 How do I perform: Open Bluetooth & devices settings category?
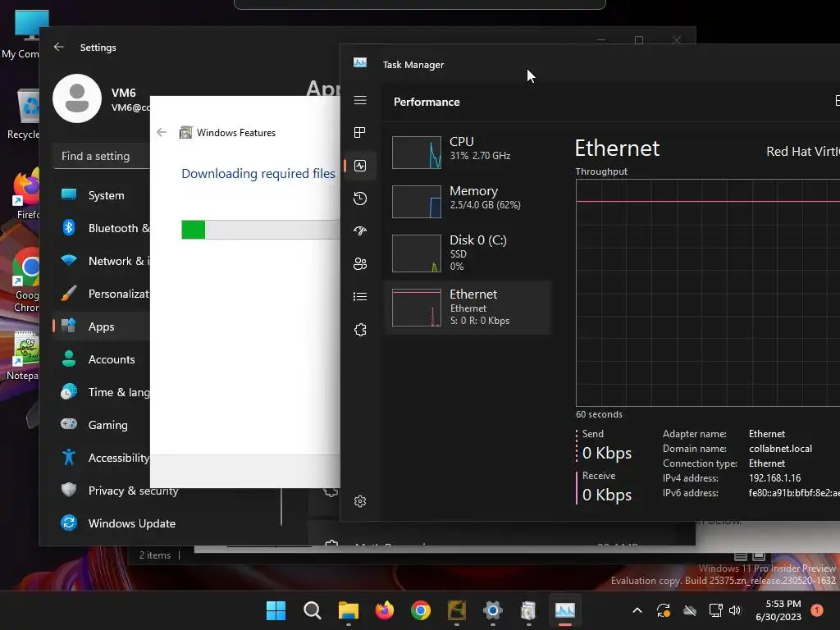click(102, 228)
